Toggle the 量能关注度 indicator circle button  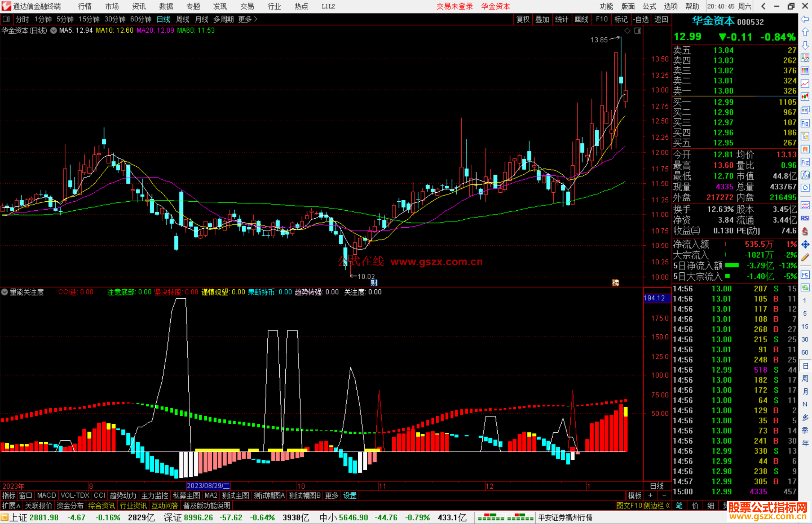tap(5, 292)
